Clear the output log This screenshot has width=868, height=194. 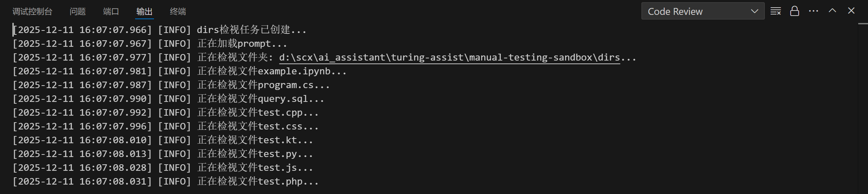coord(775,11)
